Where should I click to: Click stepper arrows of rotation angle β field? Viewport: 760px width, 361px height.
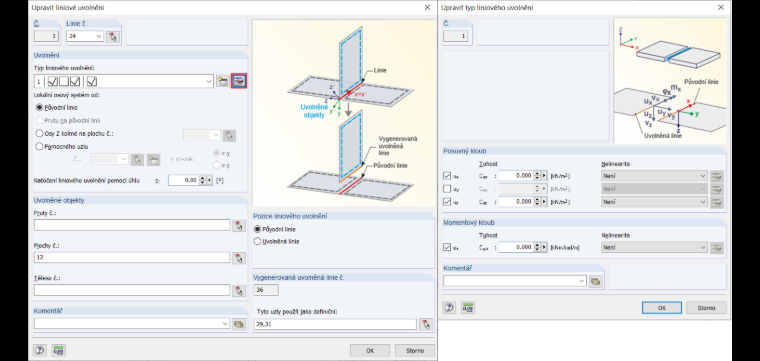coord(203,180)
